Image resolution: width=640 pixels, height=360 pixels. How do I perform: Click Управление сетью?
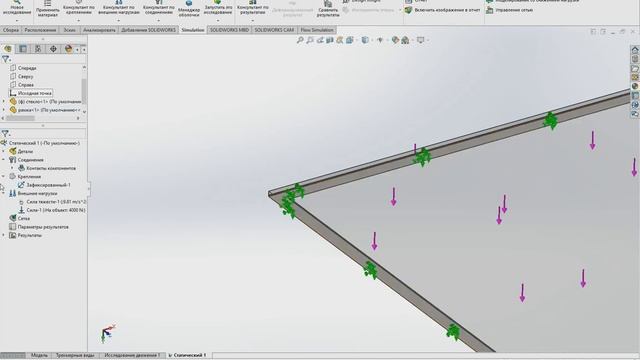point(509,10)
